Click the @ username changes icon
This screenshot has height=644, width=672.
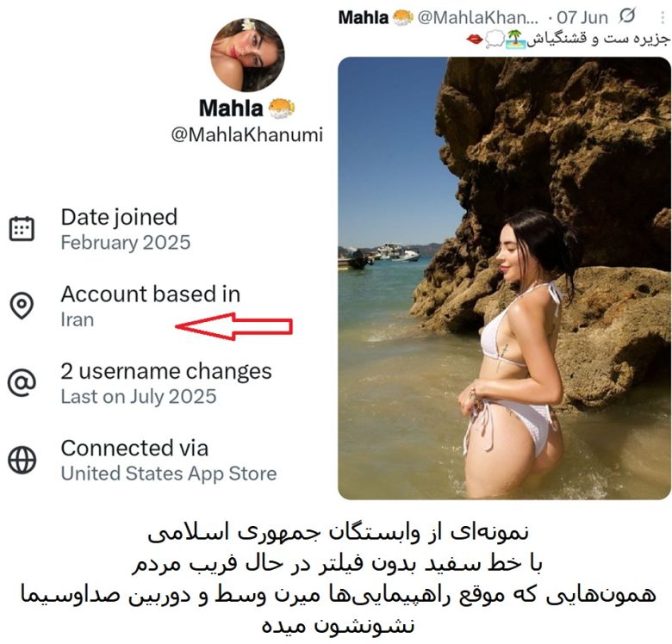22,382
